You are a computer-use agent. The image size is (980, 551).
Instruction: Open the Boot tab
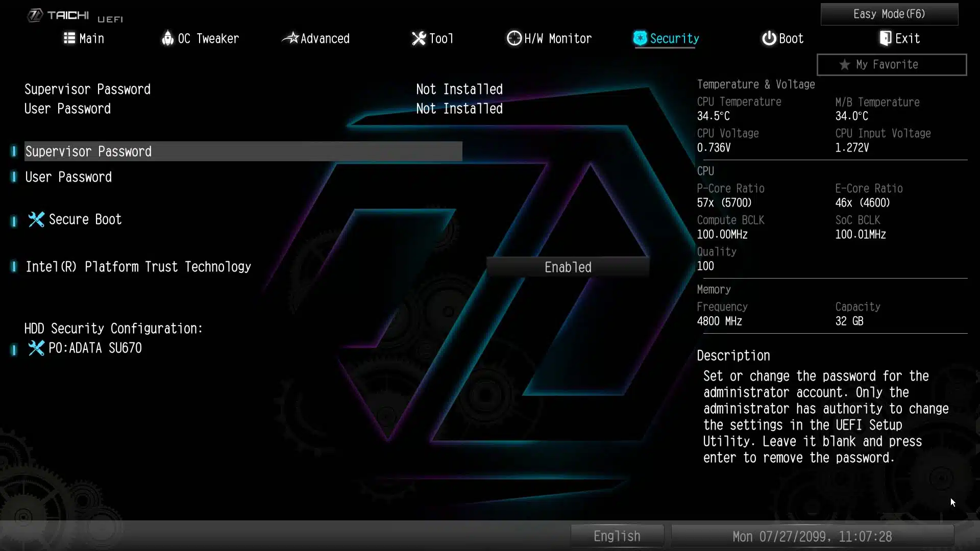pyautogui.click(x=782, y=38)
